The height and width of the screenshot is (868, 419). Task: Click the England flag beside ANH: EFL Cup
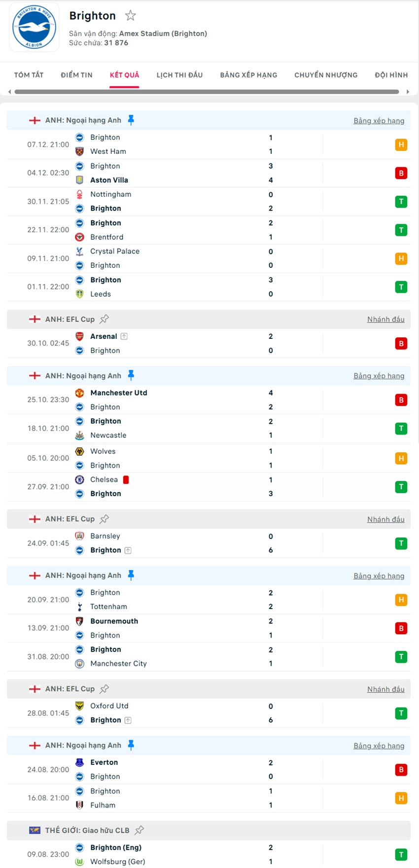coord(35,319)
